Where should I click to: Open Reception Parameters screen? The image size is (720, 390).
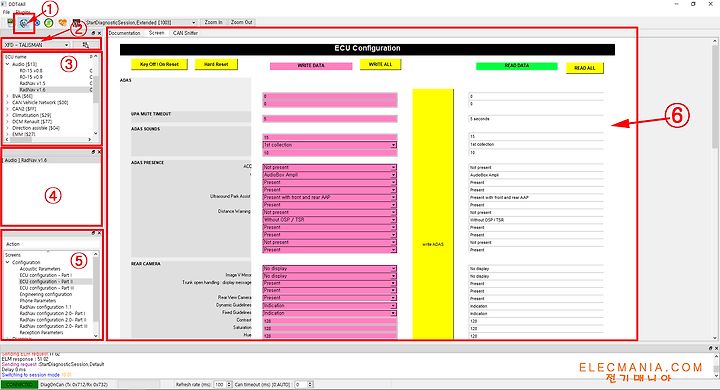click(42, 333)
